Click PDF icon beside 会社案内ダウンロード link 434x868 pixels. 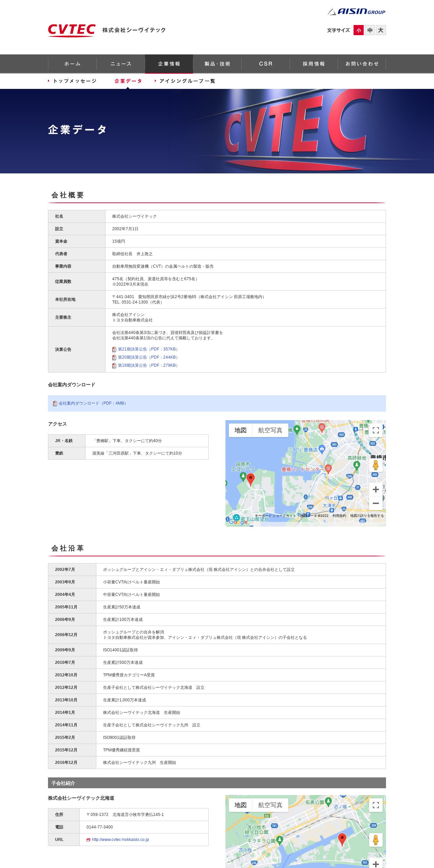click(55, 404)
